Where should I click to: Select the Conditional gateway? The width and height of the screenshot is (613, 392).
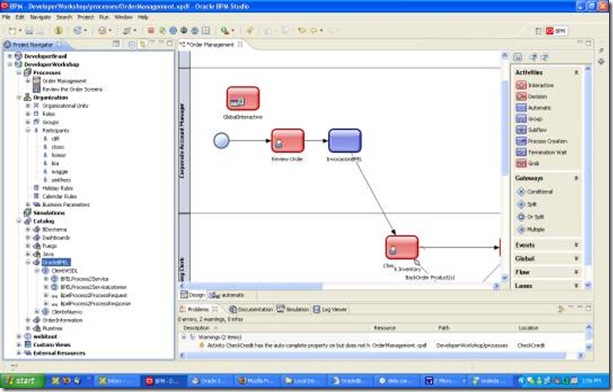534,192
